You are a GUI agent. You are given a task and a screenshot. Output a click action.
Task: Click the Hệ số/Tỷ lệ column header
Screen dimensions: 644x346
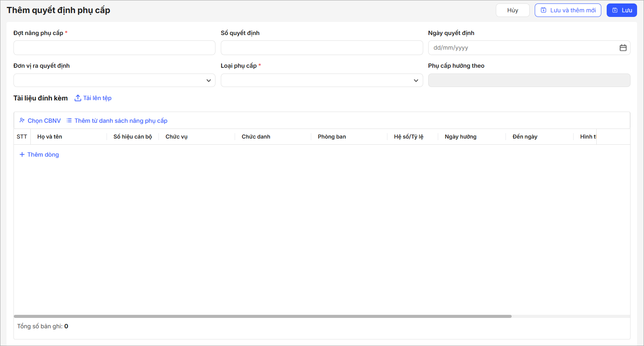pos(409,137)
